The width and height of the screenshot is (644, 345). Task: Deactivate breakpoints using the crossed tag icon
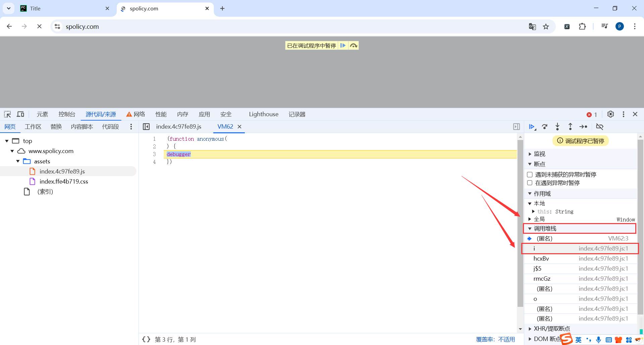tap(600, 127)
